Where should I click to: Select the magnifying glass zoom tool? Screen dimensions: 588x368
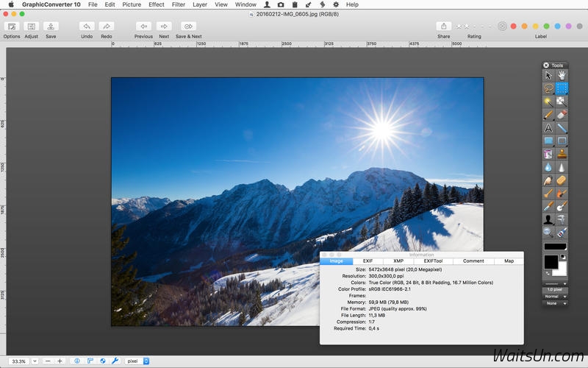(x=548, y=233)
